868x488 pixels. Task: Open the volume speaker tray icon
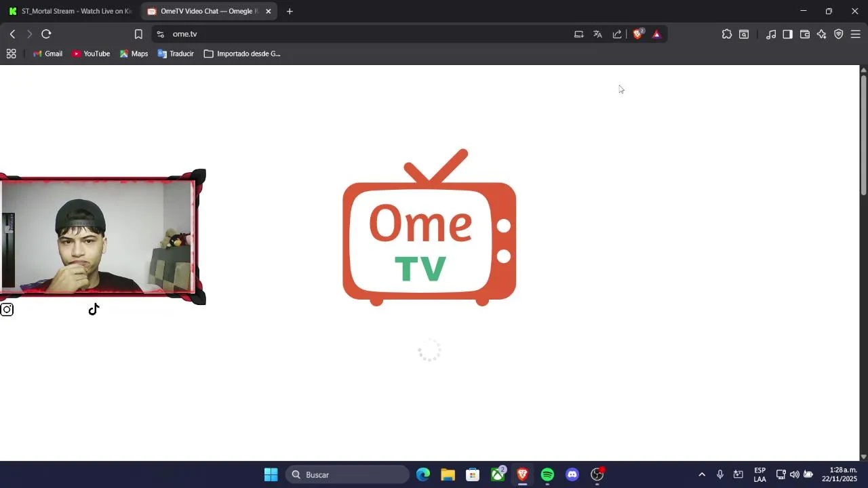coord(794,474)
